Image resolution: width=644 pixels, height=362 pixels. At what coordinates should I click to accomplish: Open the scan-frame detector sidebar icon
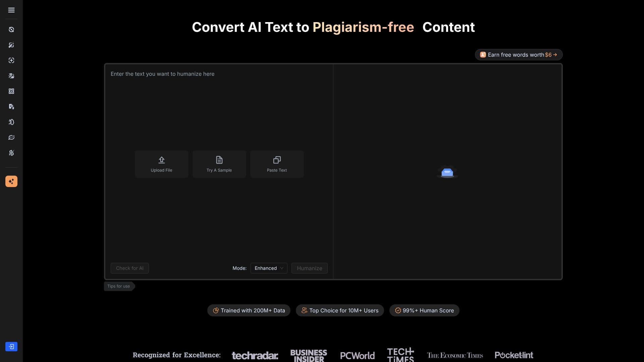11,60
